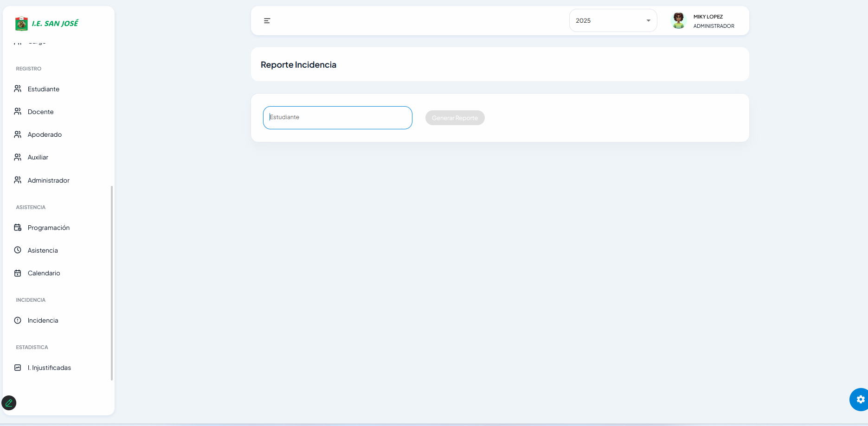Viewport: 868px width, 426px height.
Task: Click the Asistencia clock icon
Action: [18, 250]
